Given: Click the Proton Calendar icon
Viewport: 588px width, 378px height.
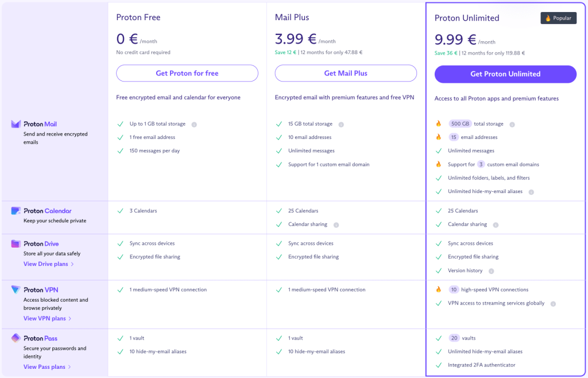Looking at the screenshot, I should [16, 211].
